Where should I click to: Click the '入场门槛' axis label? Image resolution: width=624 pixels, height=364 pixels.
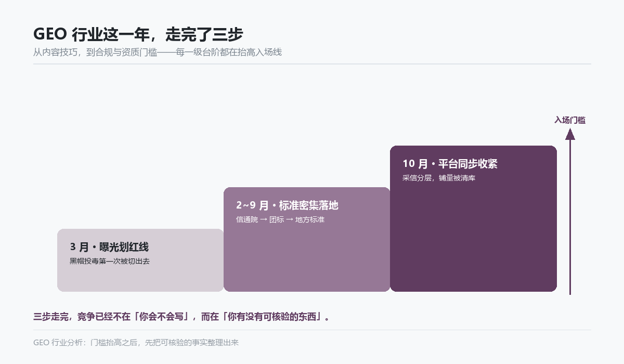click(x=570, y=120)
